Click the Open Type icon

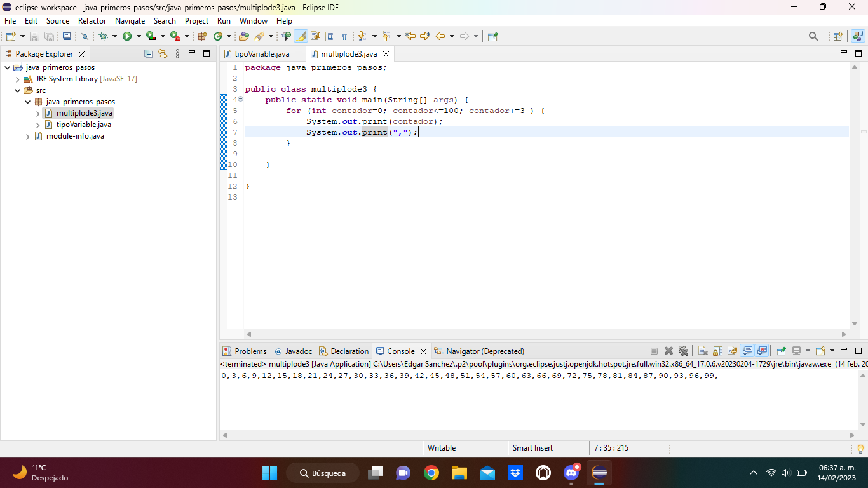click(244, 36)
